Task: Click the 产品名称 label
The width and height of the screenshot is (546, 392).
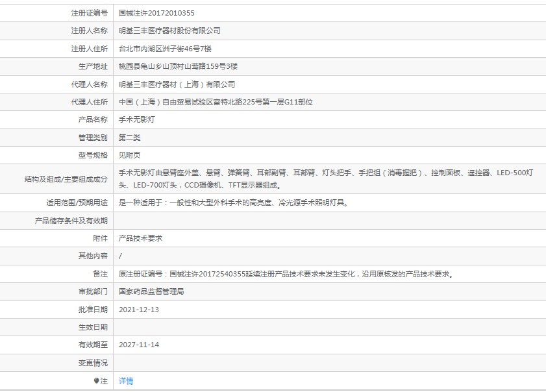Action: tap(93, 119)
